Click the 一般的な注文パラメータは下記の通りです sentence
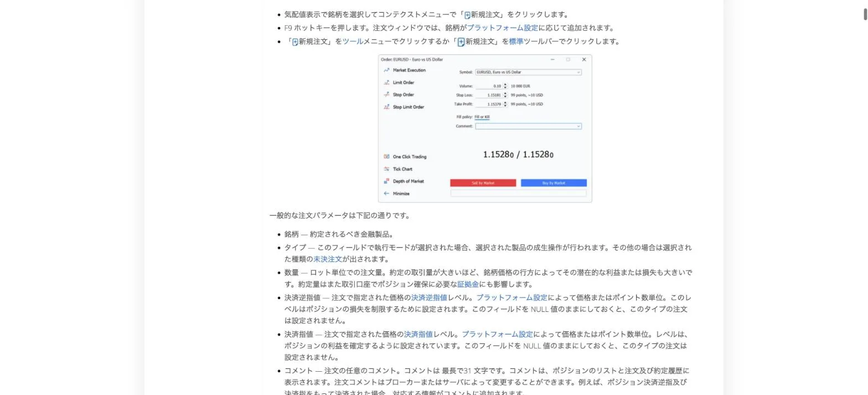868x395 pixels. coord(340,216)
